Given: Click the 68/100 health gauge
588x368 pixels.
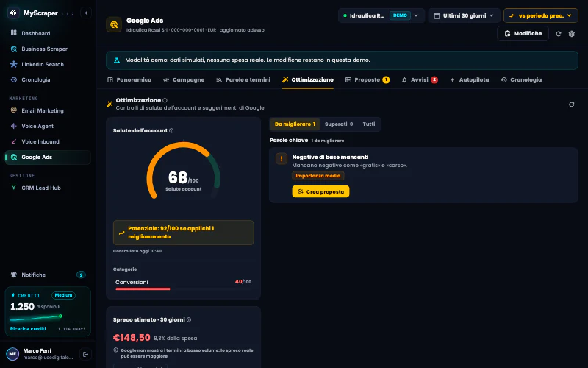Looking at the screenshot, I should pos(183,170).
